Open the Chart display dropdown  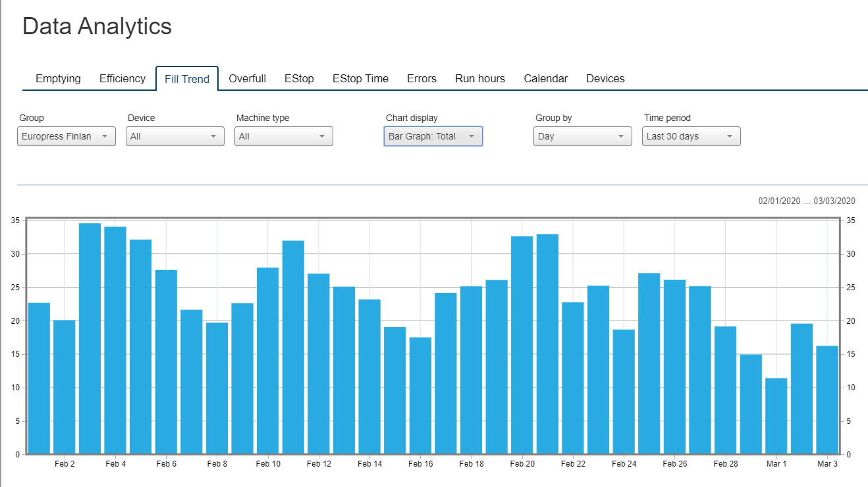(433, 136)
